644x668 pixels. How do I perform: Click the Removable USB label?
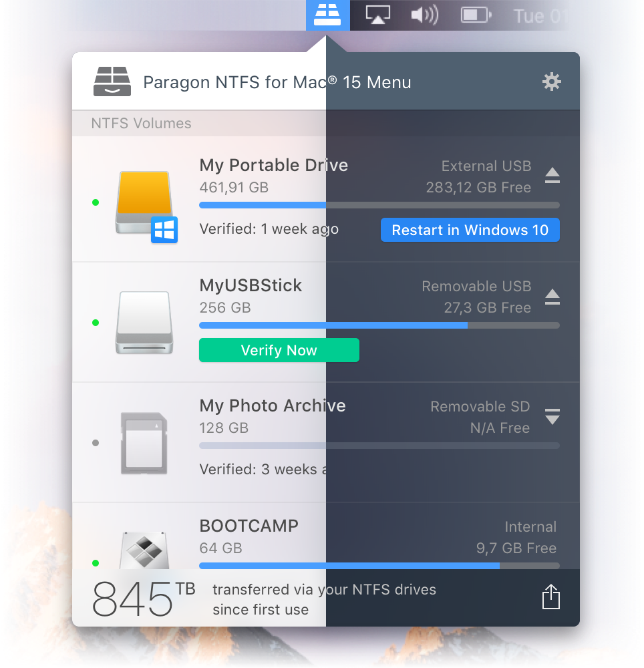[x=476, y=287]
